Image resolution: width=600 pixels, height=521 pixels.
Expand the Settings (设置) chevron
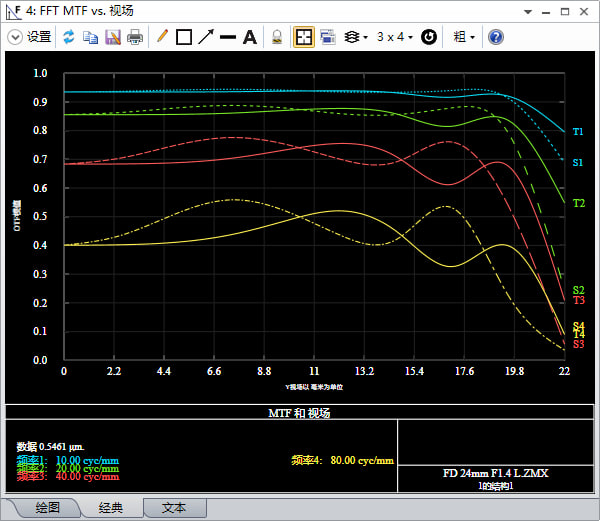point(15,37)
